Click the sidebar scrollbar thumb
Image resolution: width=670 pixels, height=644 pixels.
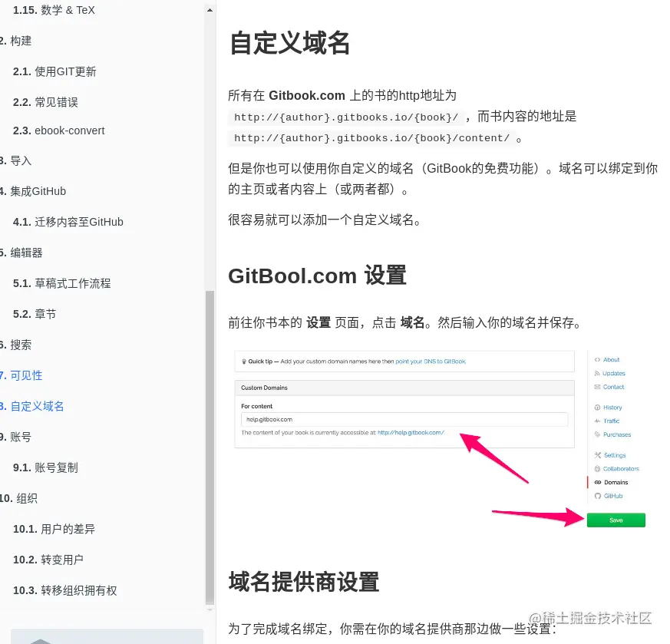tap(210, 447)
